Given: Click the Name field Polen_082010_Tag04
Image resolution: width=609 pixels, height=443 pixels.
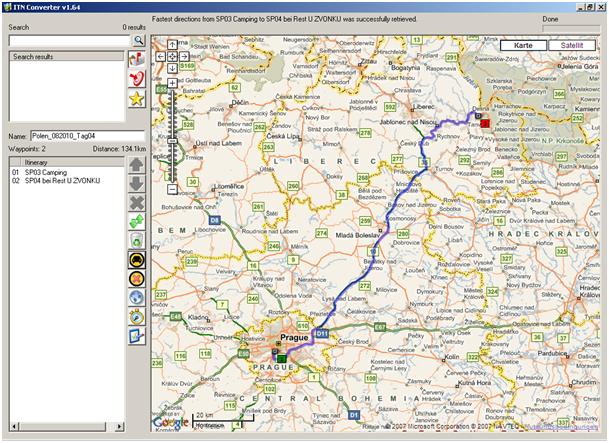Looking at the screenshot, I should 87,136.
